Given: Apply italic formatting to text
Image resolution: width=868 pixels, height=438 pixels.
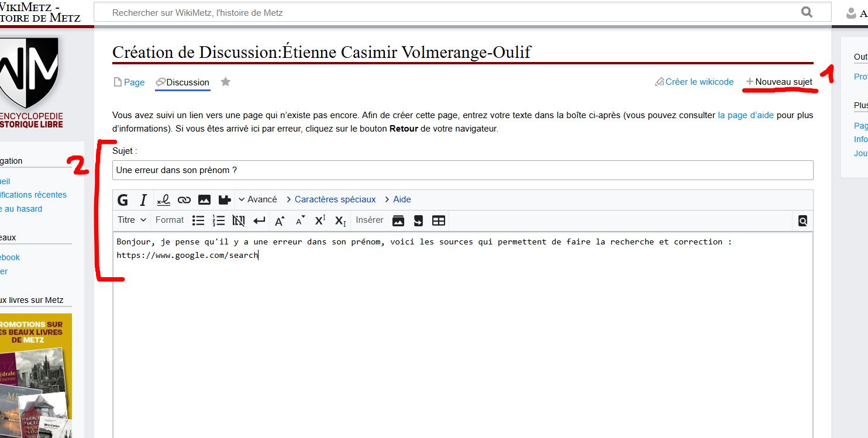Looking at the screenshot, I should point(143,200).
